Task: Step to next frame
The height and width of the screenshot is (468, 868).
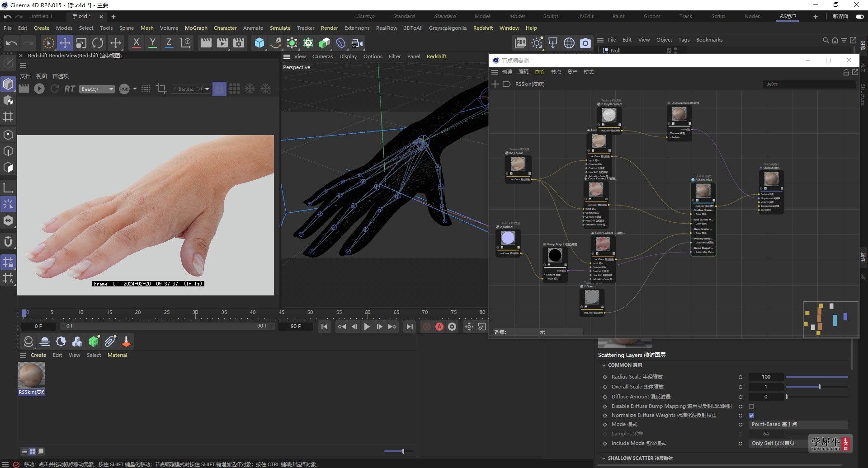Action: pyautogui.click(x=379, y=327)
